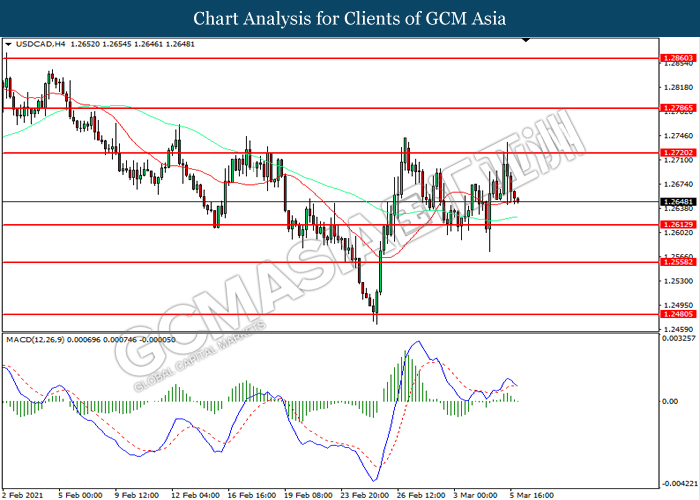This screenshot has height=500, width=700.
Task: Click the 16 Feb 16:00 time label
Action: (x=251, y=495)
